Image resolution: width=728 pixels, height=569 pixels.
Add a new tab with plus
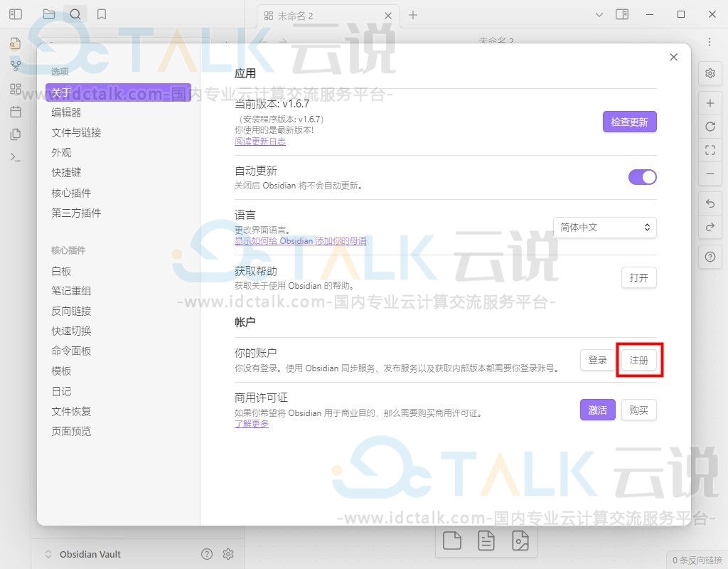point(413,16)
